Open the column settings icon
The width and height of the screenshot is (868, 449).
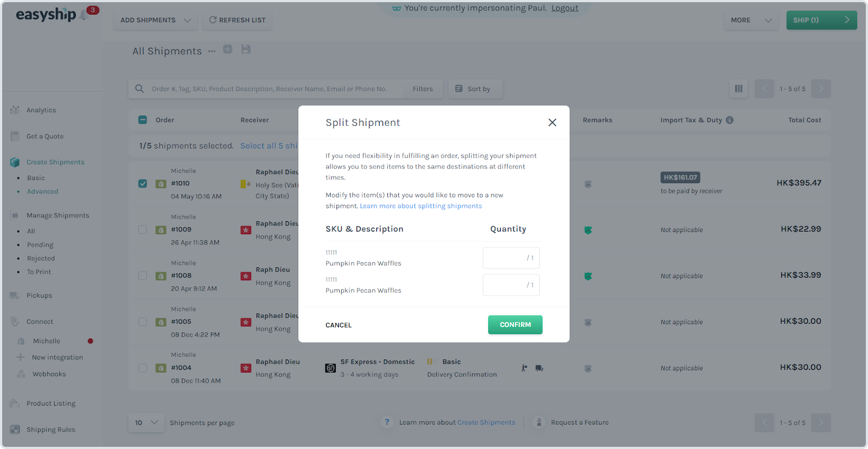(x=738, y=88)
